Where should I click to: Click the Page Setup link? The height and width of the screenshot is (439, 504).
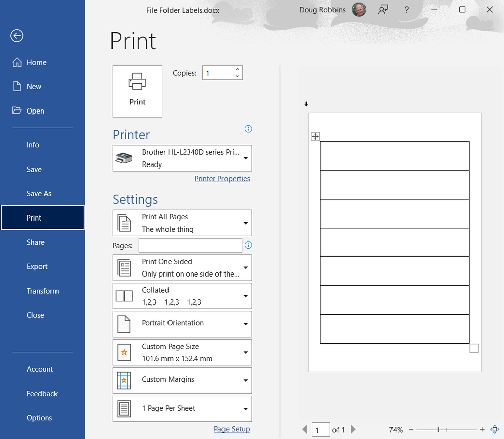pyautogui.click(x=232, y=429)
